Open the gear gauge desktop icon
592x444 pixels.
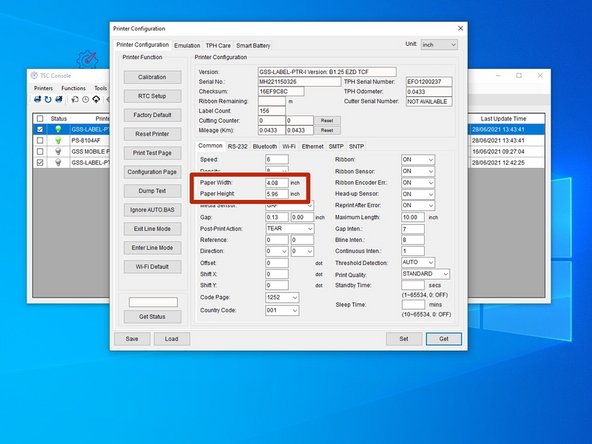[88, 59]
